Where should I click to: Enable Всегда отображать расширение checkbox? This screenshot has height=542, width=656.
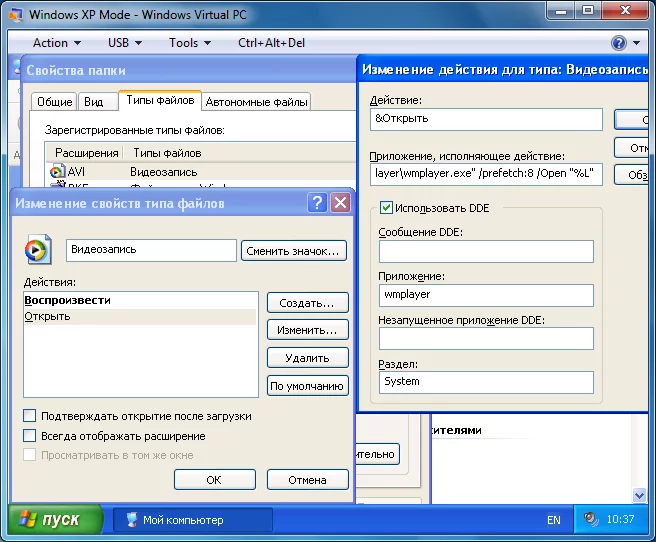click(x=29, y=436)
